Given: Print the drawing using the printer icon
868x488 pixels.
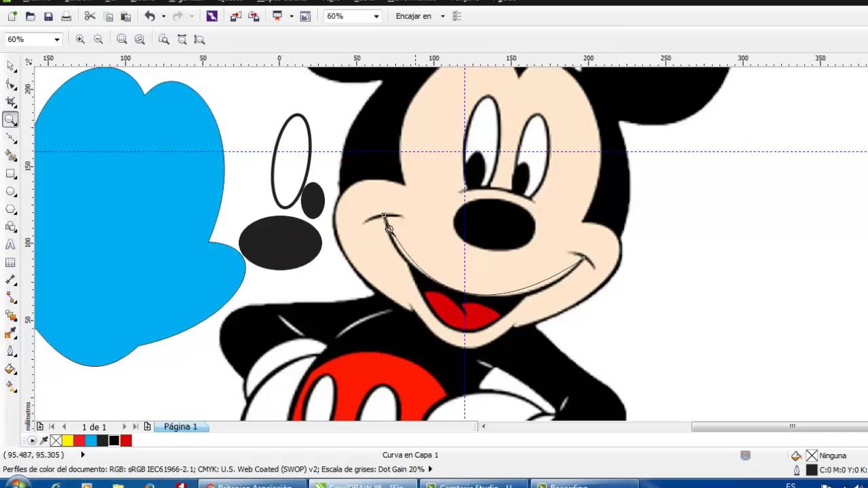Looking at the screenshot, I should click(x=66, y=16).
